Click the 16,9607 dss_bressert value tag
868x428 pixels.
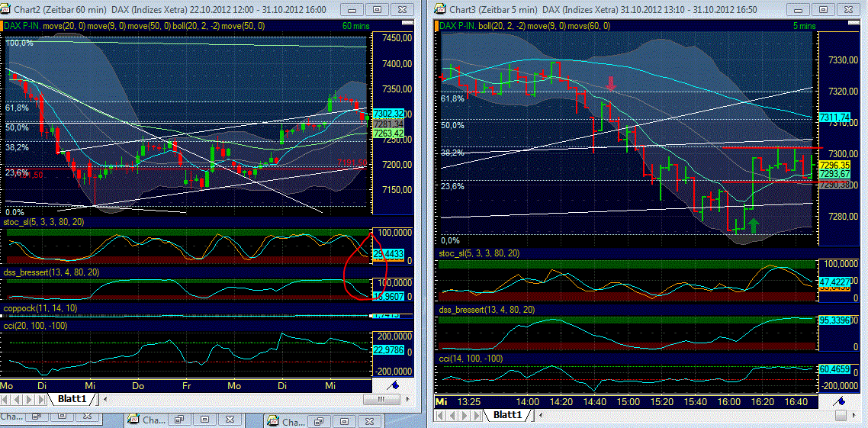389,296
